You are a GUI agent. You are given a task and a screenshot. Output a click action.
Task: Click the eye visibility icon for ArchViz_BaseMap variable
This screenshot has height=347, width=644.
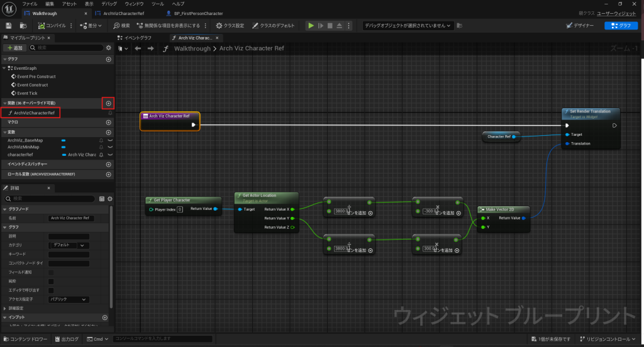click(x=109, y=140)
